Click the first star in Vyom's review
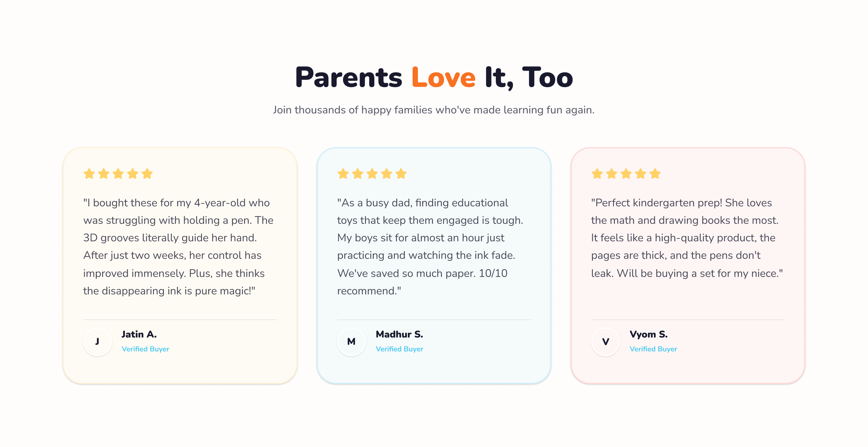This screenshot has height=447, width=868. tap(597, 174)
